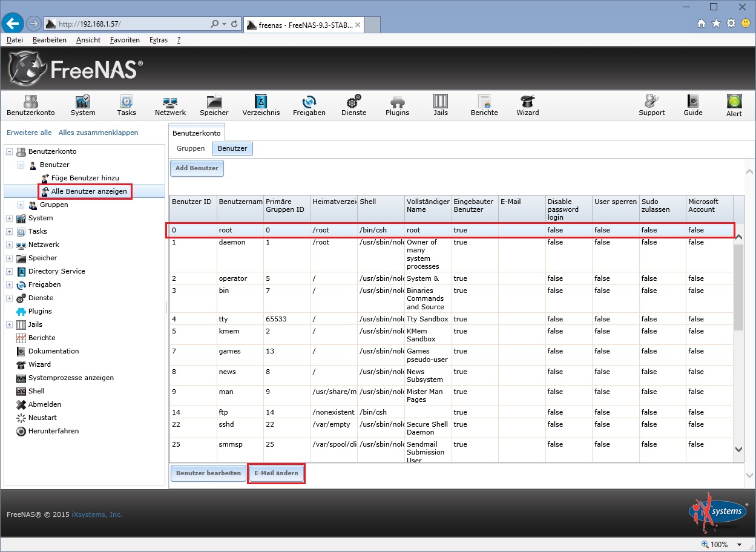
Task: Expand the Jails tree node
Action: pos(9,324)
